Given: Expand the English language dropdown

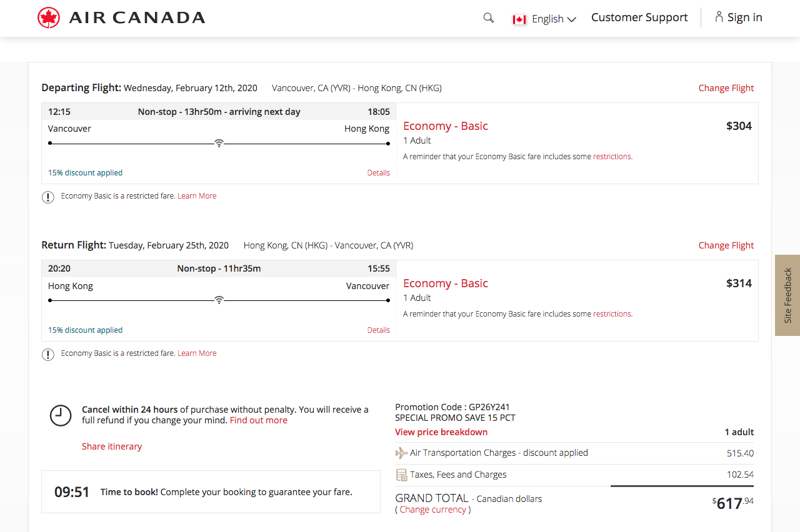Looking at the screenshot, I should 554,19.
